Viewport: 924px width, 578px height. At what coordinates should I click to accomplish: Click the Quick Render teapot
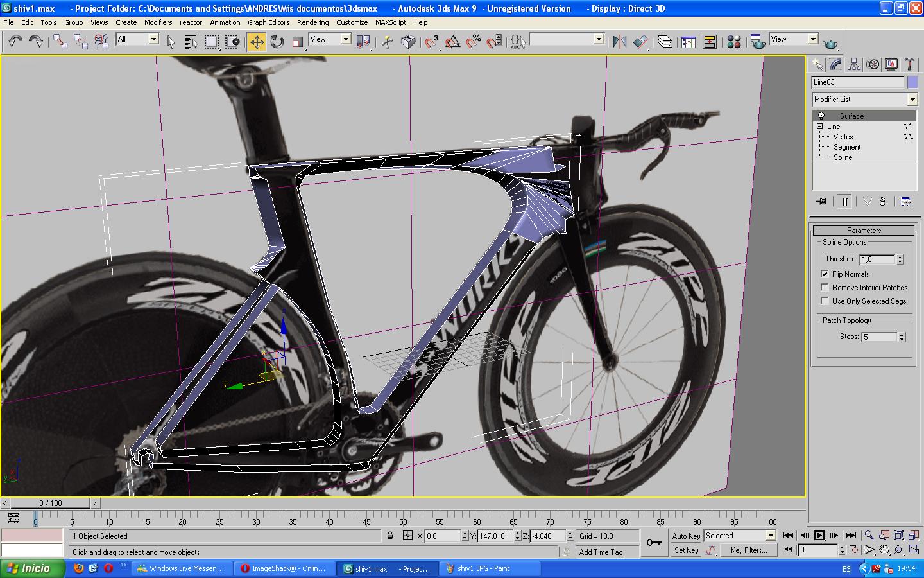830,43
